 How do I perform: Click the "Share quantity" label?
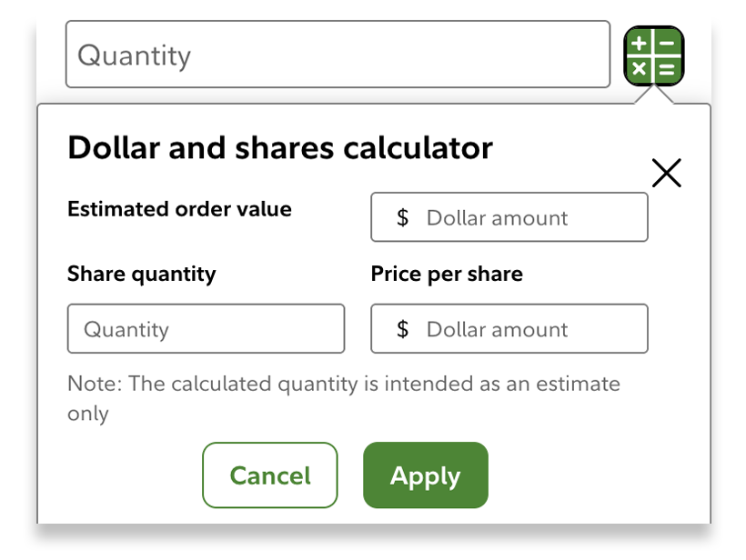(x=142, y=274)
